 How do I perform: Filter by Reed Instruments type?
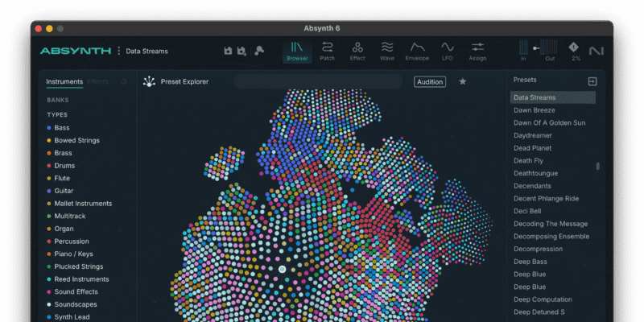pos(77,279)
